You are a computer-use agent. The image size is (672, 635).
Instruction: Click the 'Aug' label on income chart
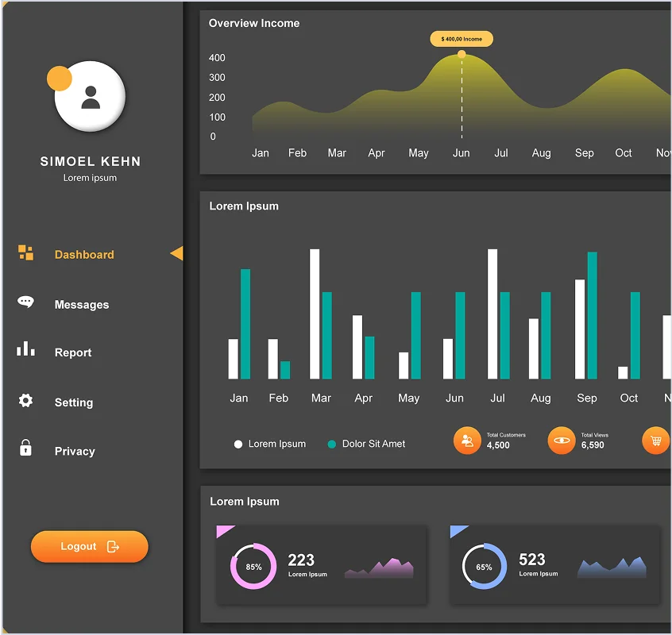[541, 153]
